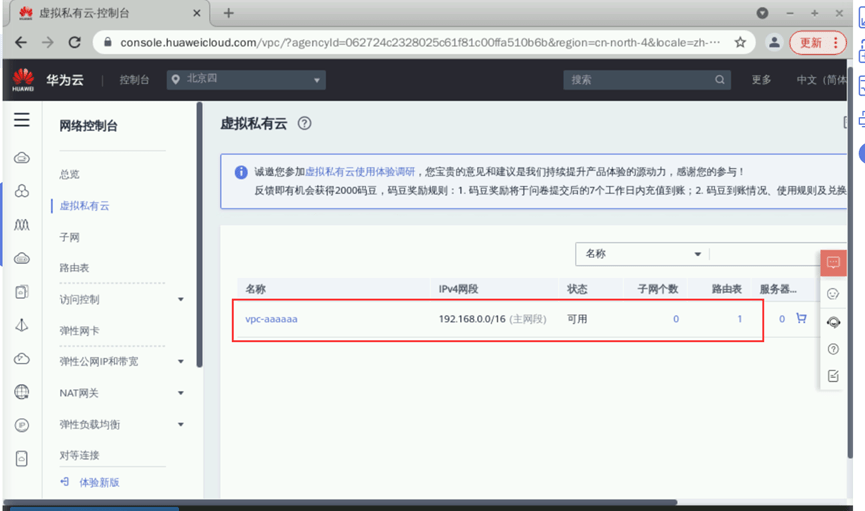
Task: Select 子网 in the network console menu
Action: tap(70, 237)
